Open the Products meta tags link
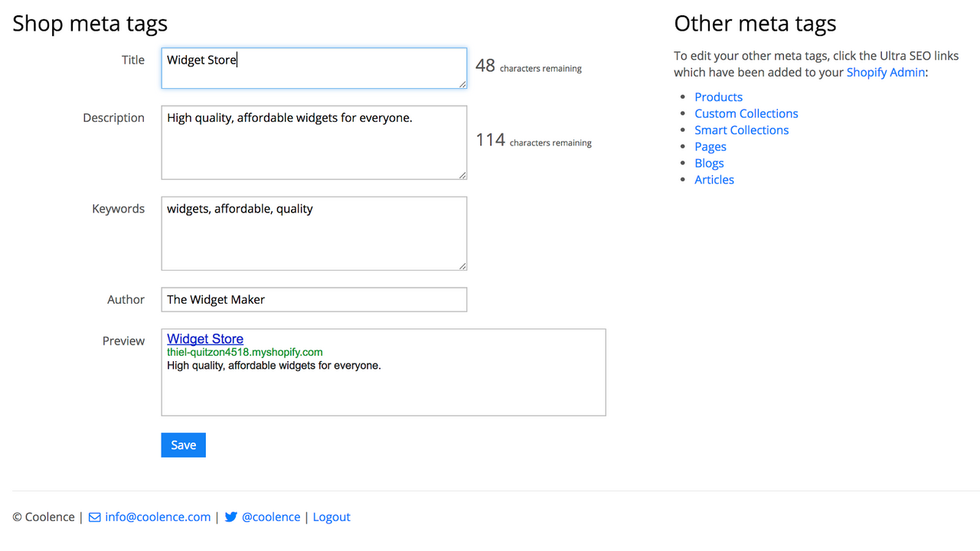Screen dimensions: 980x551 tap(718, 96)
